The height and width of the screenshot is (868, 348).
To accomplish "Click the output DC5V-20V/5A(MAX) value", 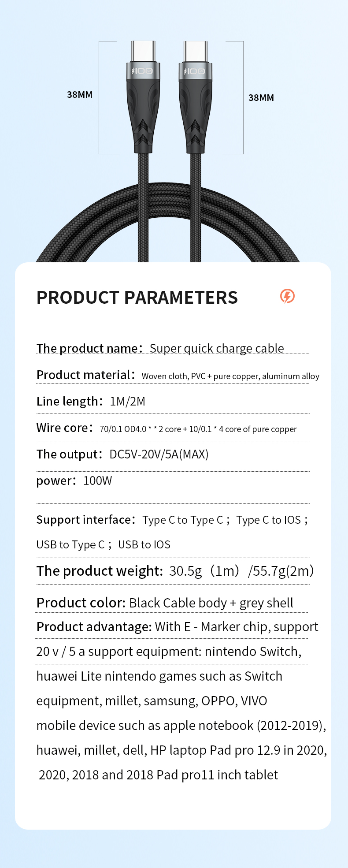I will point(159,454).
